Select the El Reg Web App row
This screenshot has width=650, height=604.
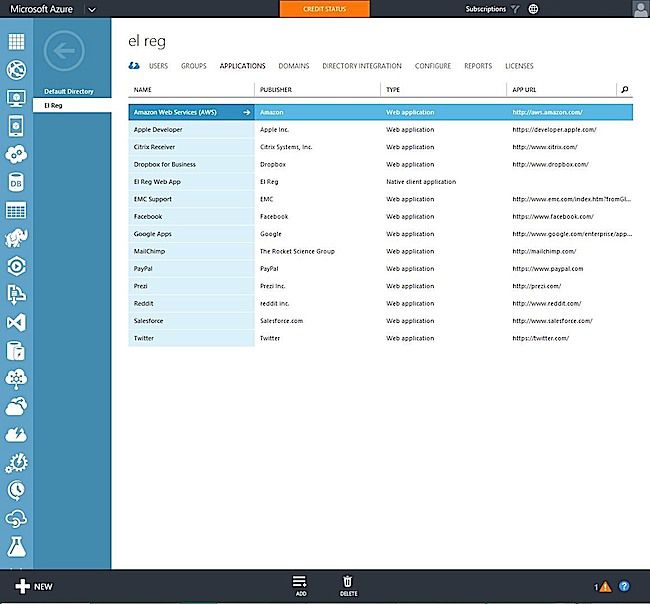click(x=380, y=182)
